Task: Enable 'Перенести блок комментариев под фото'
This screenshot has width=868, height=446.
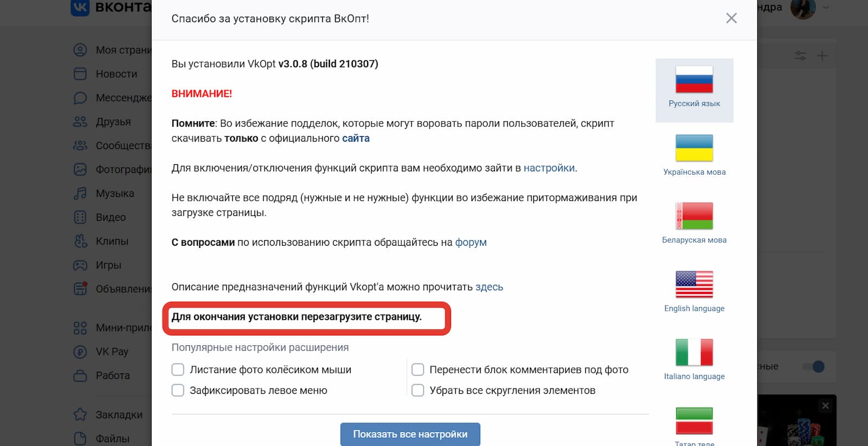Action: [418, 369]
